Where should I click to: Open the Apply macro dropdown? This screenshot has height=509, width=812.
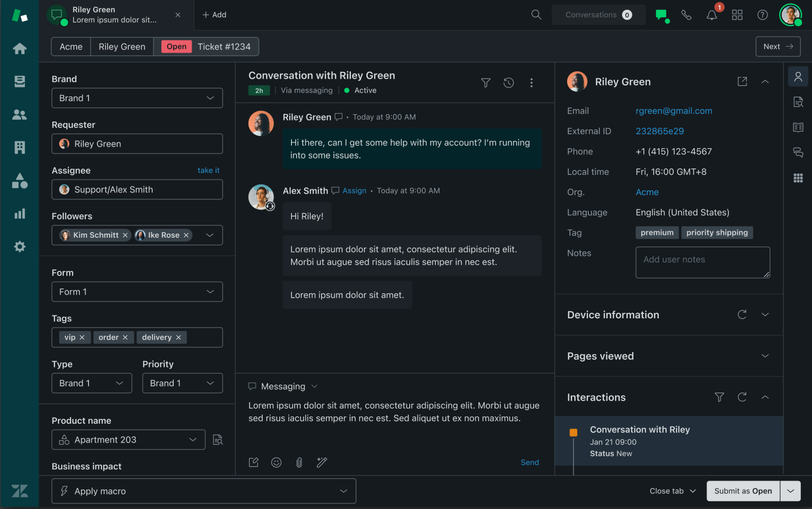(x=203, y=491)
